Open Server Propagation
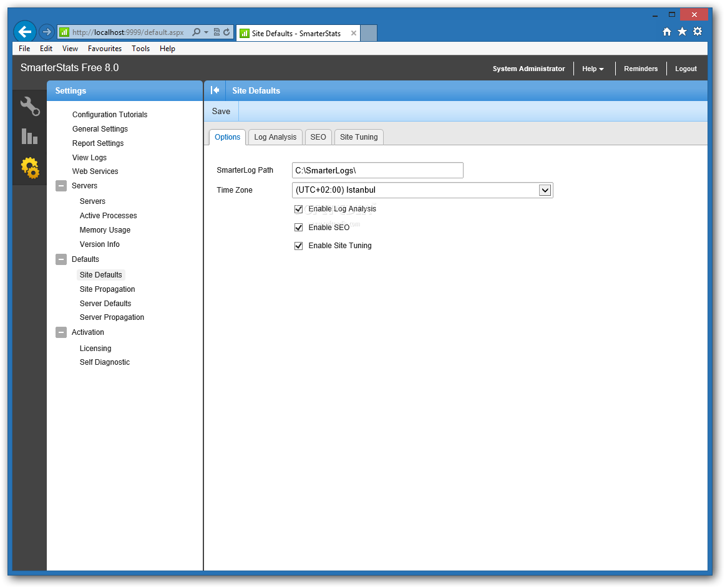Screen dimensions: 725x588 coord(112,317)
